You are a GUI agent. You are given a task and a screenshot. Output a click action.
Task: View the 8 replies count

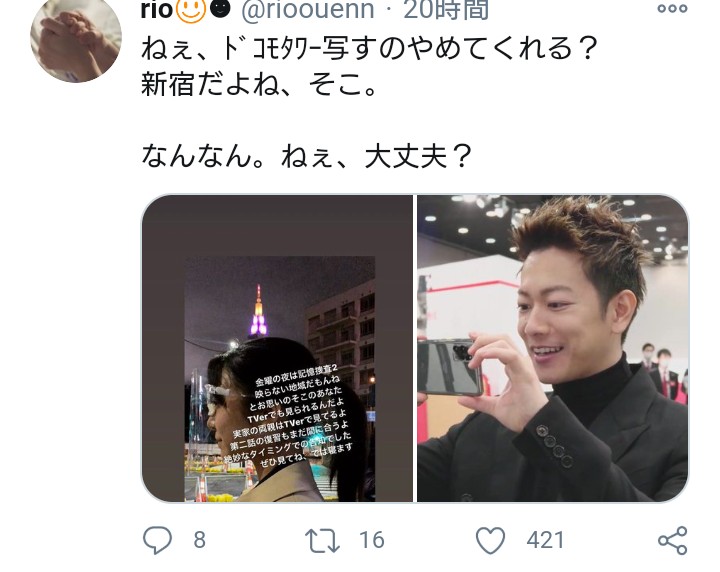tap(199, 540)
